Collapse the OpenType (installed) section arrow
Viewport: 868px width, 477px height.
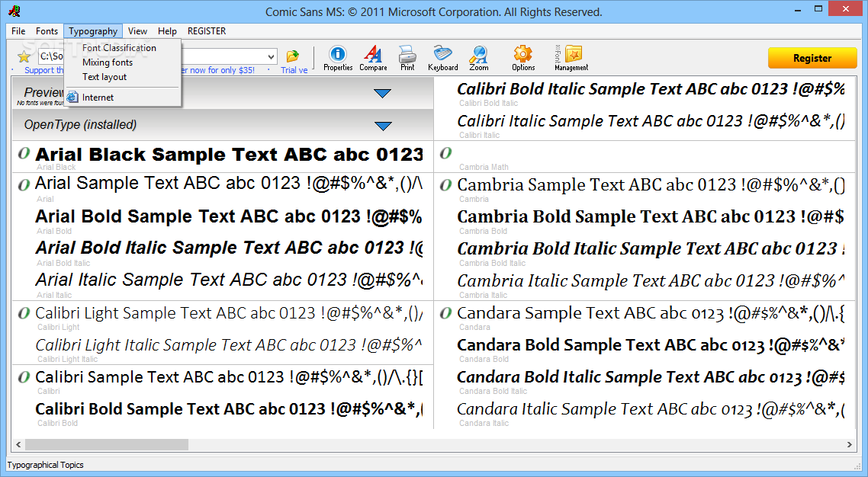[383, 126]
